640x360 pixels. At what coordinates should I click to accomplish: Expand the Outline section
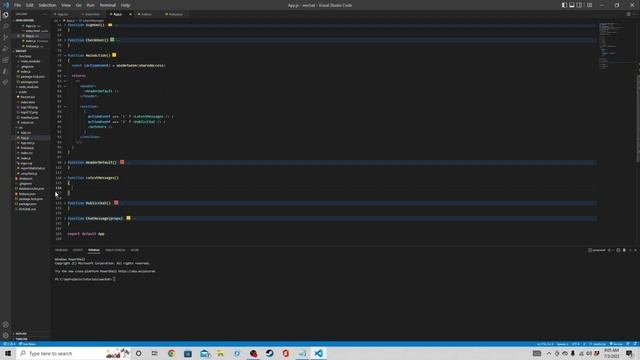(x=21, y=334)
